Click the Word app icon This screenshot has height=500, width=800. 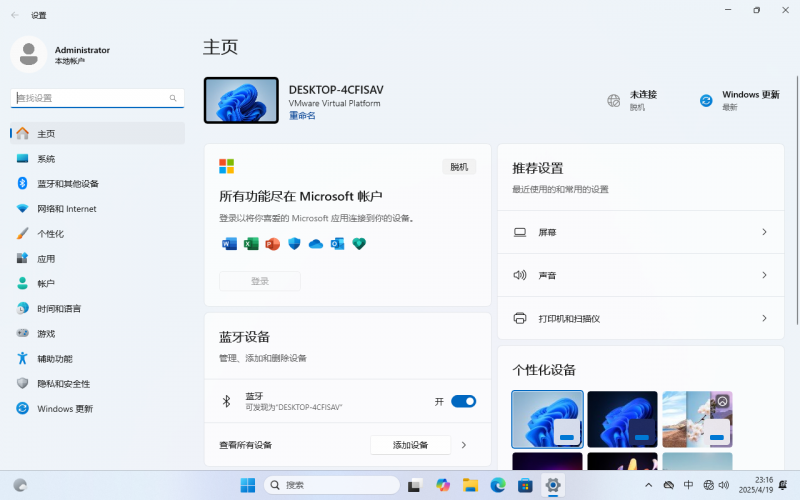coord(229,244)
